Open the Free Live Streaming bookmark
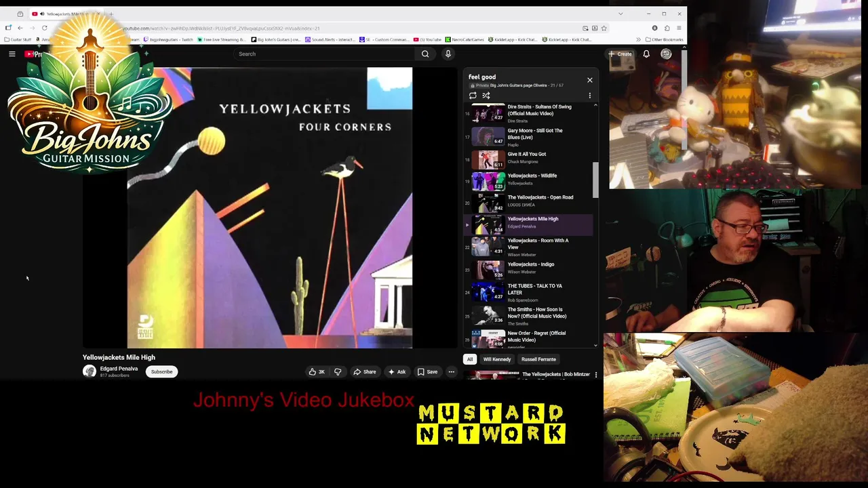The height and width of the screenshot is (488, 868). click(x=222, y=39)
